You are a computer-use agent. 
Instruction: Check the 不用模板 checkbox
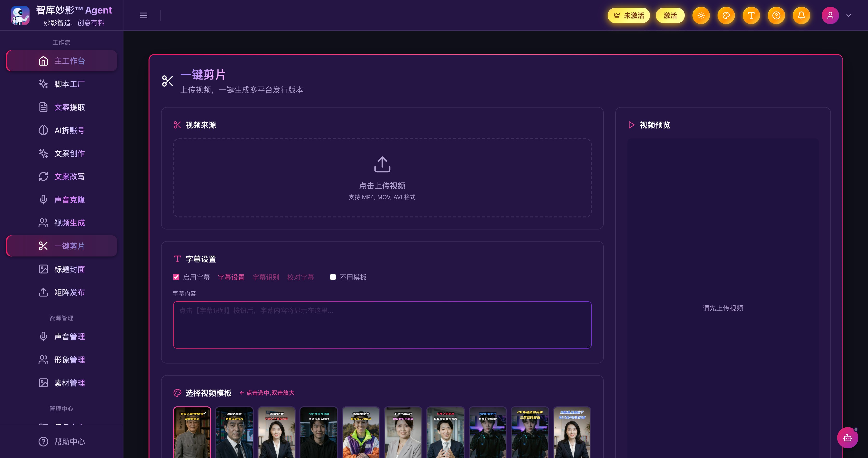[x=333, y=277]
